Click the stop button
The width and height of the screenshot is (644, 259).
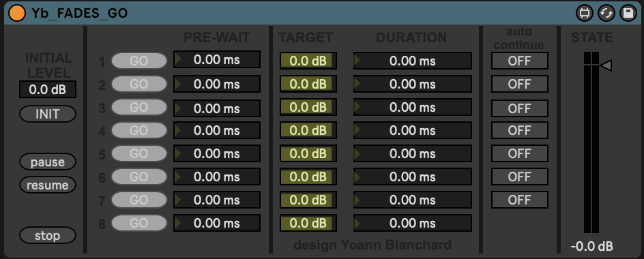coord(48,236)
